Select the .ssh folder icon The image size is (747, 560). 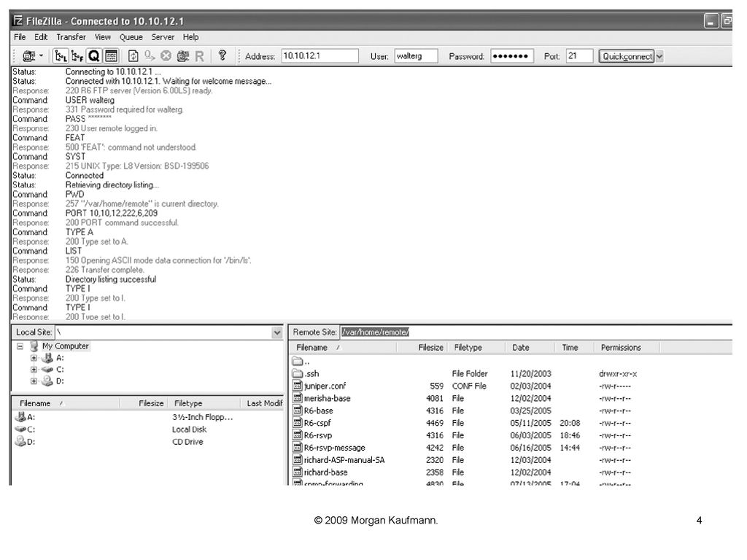[298, 374]
